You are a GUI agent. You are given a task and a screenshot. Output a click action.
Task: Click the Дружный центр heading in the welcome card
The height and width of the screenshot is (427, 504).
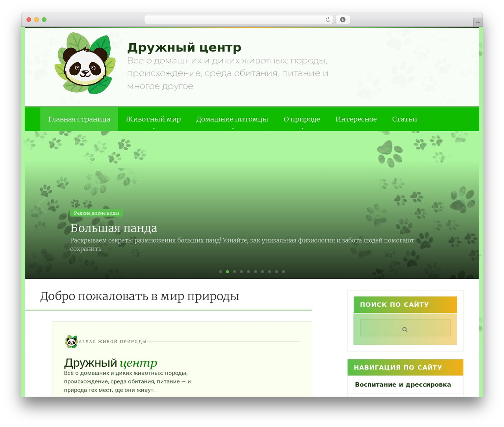[111, 362]
